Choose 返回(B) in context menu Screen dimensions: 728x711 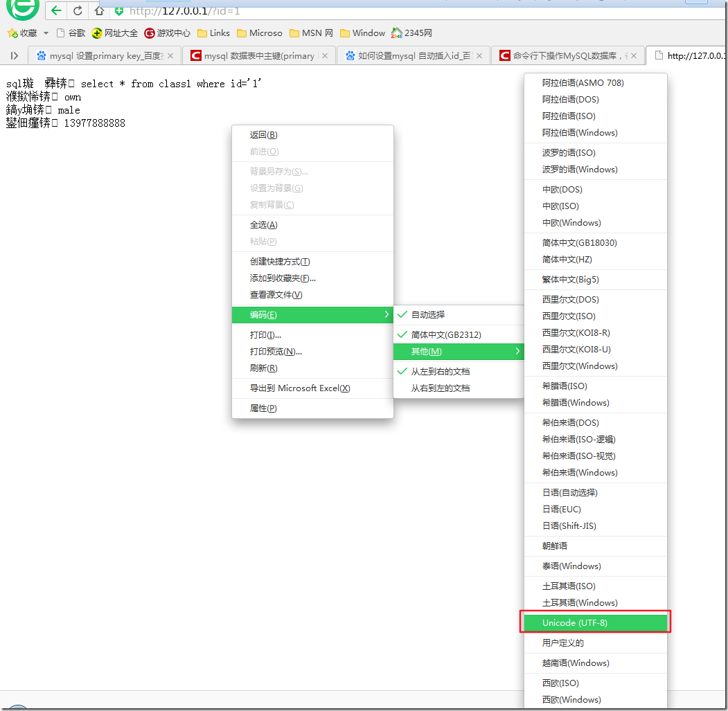(312, 135)
